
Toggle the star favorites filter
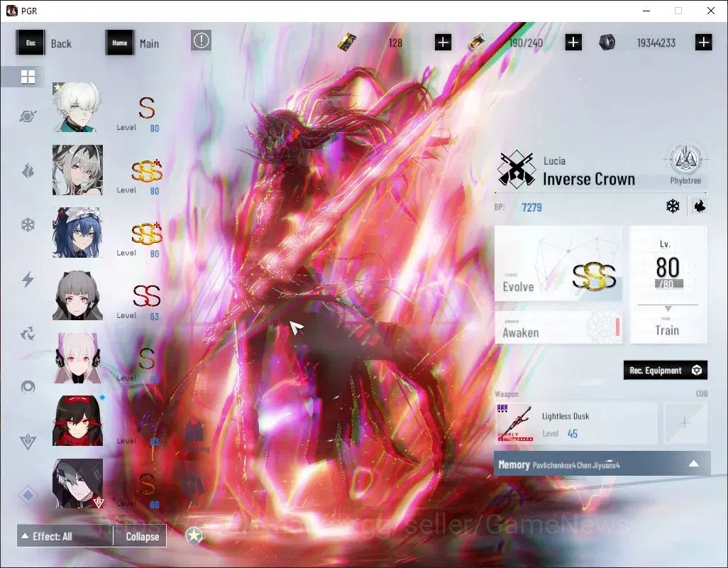[x=194, y=535]
